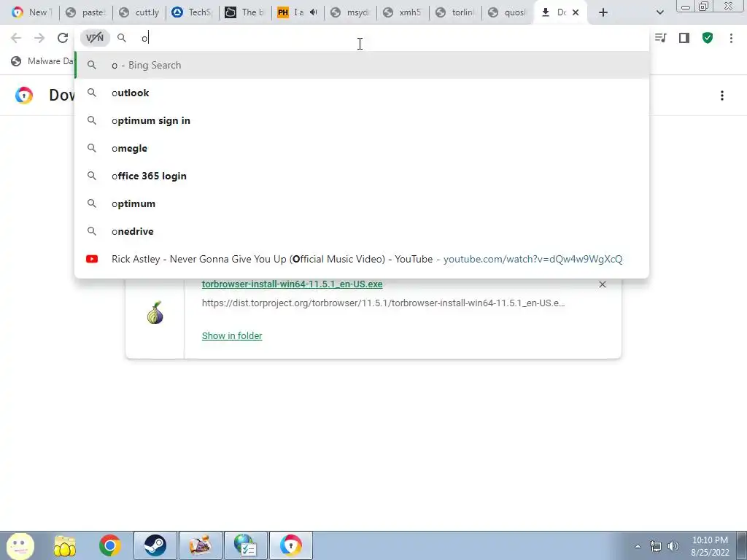Toggle the side panel icon

(x=684, y=38)
